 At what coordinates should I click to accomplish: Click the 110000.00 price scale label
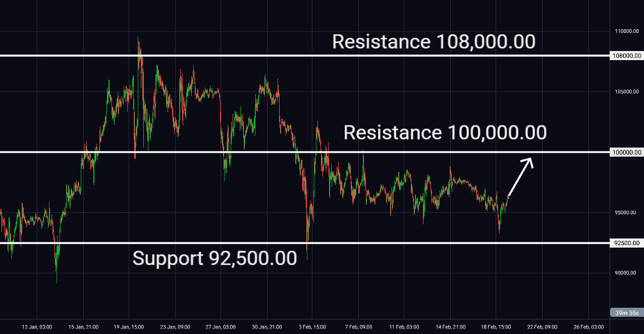[627, 31]
